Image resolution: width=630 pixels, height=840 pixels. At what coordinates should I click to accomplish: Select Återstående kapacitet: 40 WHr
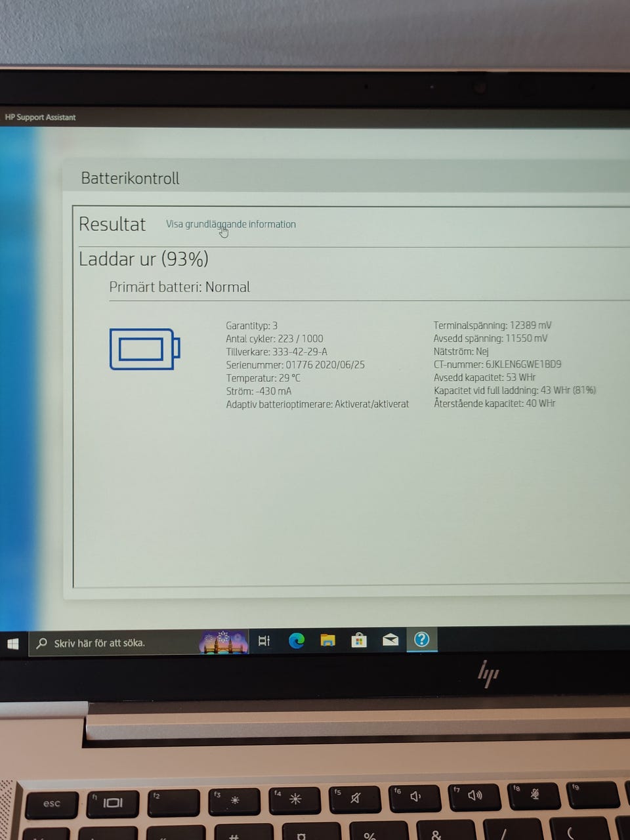tap(494, 404)
